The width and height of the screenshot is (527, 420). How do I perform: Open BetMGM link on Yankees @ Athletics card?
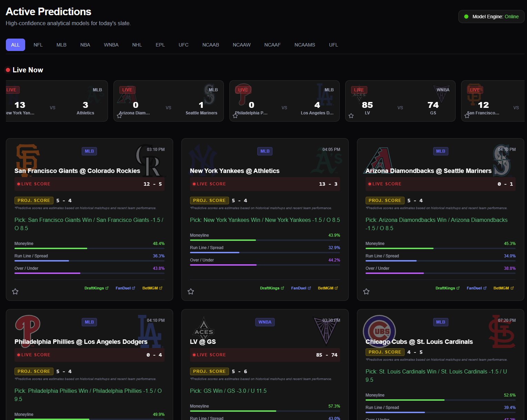328,288
